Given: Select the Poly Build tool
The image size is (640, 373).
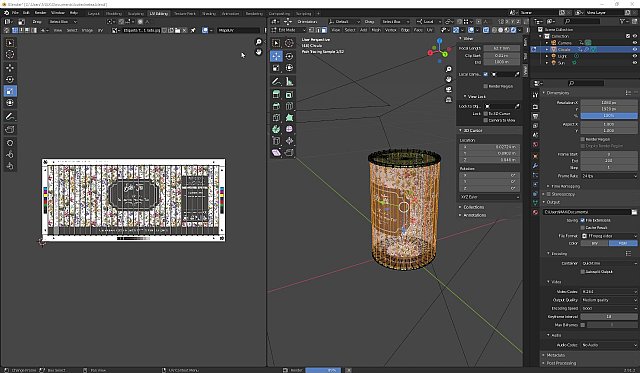Looking at the screenshot, I should pyautogui.click(x=289, y=118).
